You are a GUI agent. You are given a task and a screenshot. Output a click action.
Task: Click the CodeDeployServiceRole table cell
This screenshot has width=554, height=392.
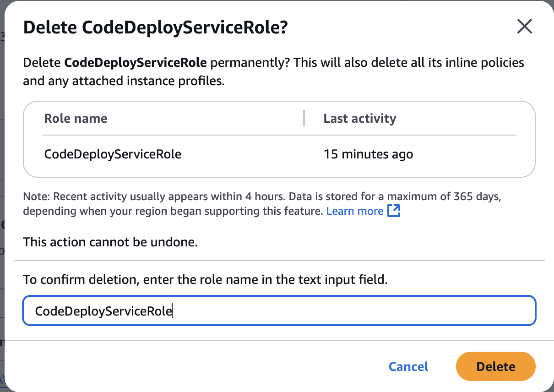coord(113,154)
